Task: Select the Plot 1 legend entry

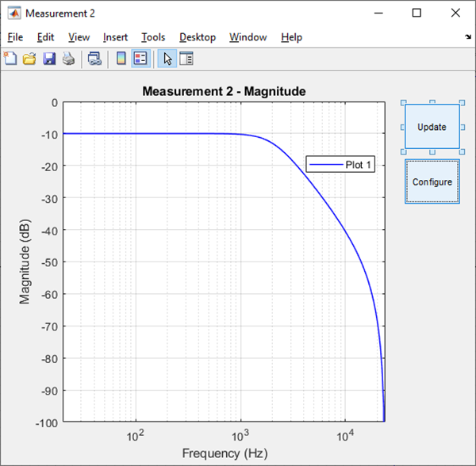Action: pyautogui.click(x=340, y=165)
